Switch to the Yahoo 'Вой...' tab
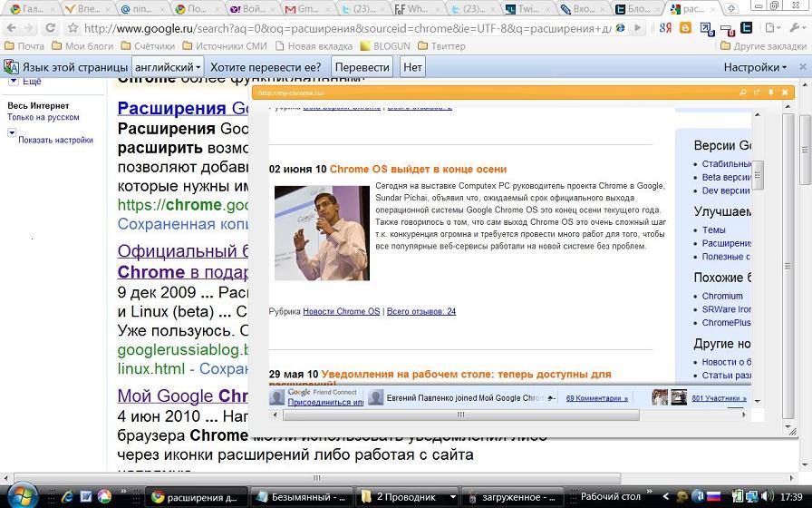The image size is (812, 508). (252, 8)
